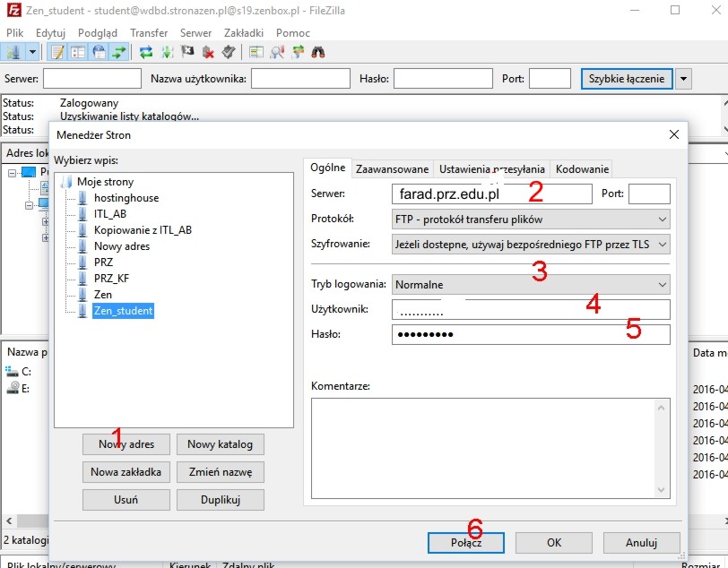The image size is (728, 568).
Task: Click OK in Menedżer Stron
Action: click(554, 543)
